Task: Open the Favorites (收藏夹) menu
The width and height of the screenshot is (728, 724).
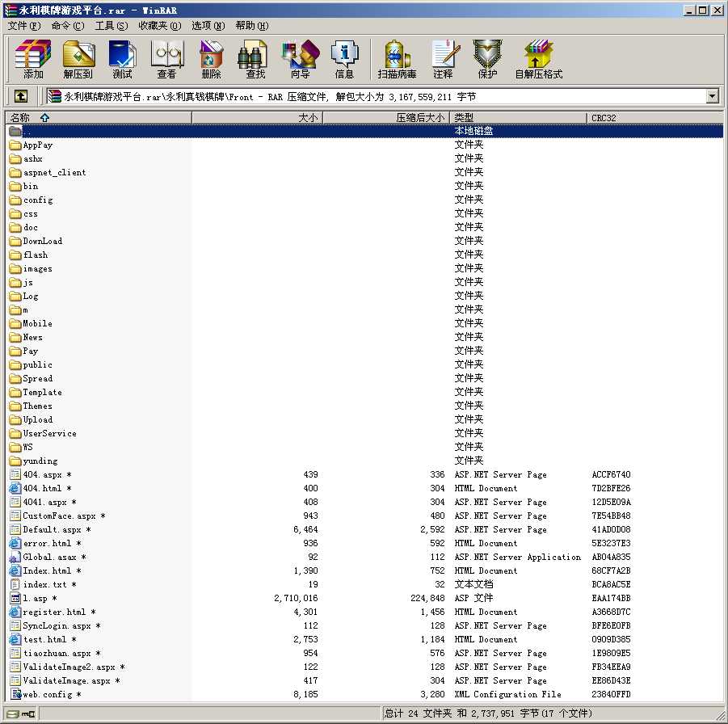Action: tap(160, 26)
